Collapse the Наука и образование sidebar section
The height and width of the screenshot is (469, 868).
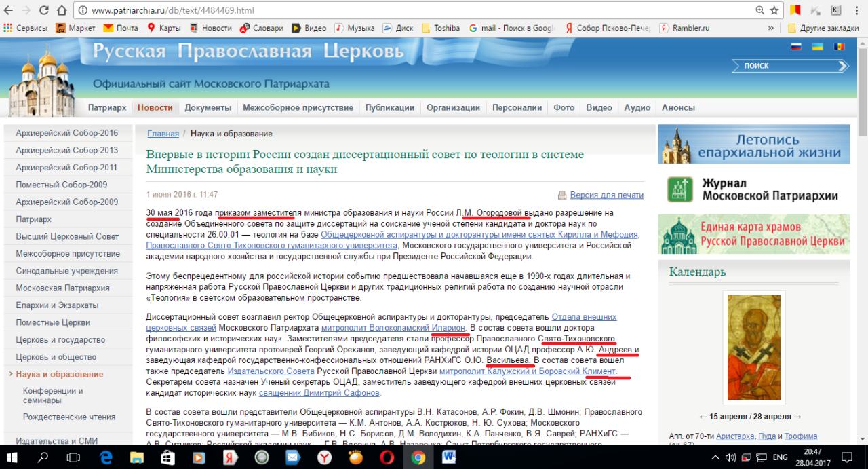pos(11,374)
